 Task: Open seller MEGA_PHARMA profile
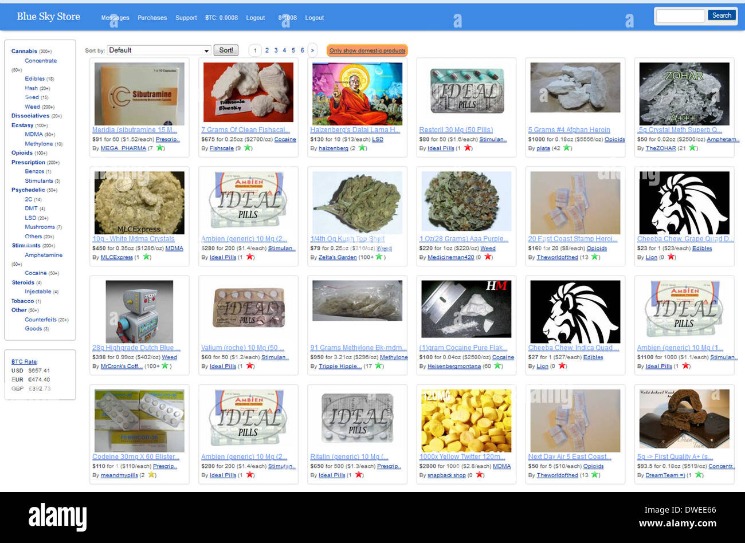point(122,148)
